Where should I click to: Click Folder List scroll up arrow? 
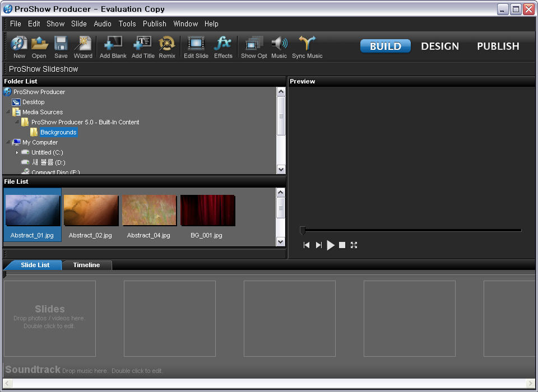tap(281, 92)
